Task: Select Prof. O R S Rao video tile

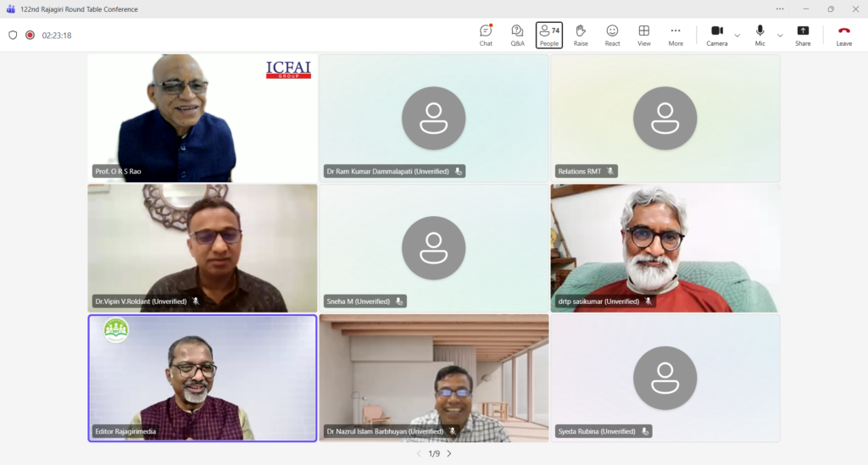Action: pos(202,118)
